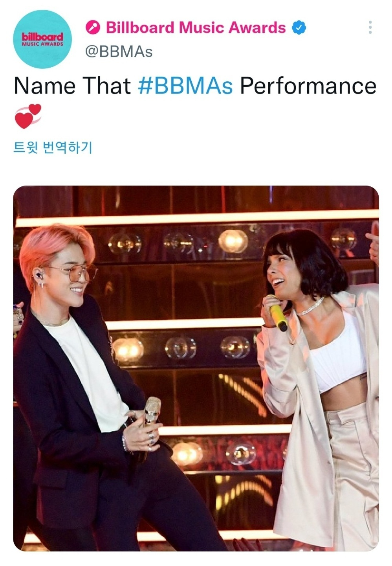The image size is (392, 566).
Task: Click the words Name That in the tweet
Action: pos(72,86)
